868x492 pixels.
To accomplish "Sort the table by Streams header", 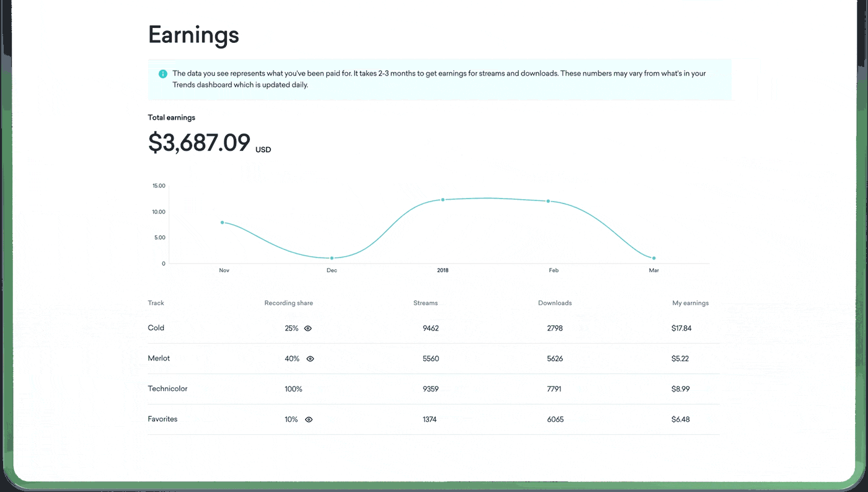I will (x=425, y=303).
